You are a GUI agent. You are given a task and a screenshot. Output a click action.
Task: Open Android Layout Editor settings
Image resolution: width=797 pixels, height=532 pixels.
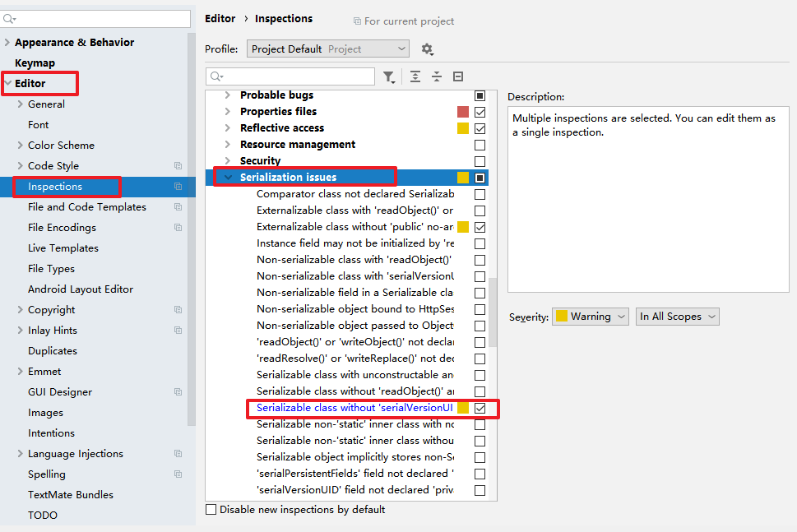tap(81, 289)
